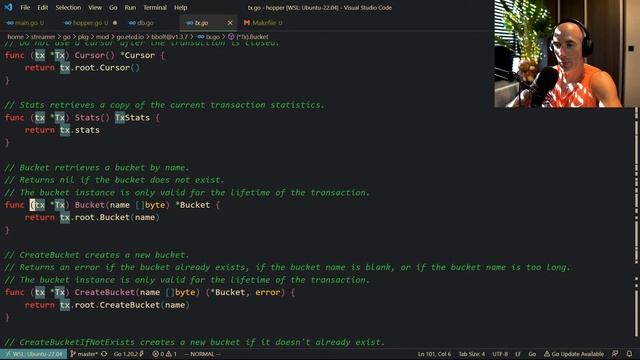Image resolution: width=640 pixels, height=360 pixels.
Task: Click 'return tx.stats' line
Action: [x=62, y=130]
